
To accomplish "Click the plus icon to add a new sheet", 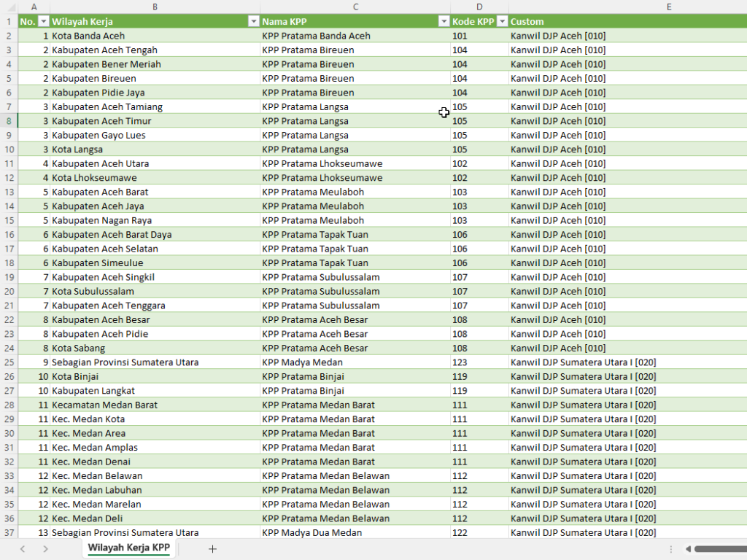I will pyautogui.click(x=212, y=548).
